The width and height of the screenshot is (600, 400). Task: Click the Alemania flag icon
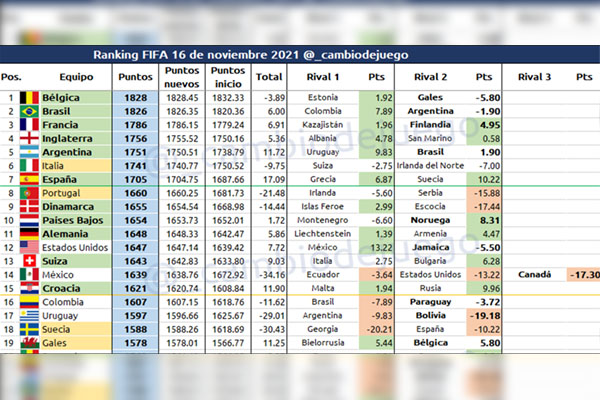pos(29,234)
